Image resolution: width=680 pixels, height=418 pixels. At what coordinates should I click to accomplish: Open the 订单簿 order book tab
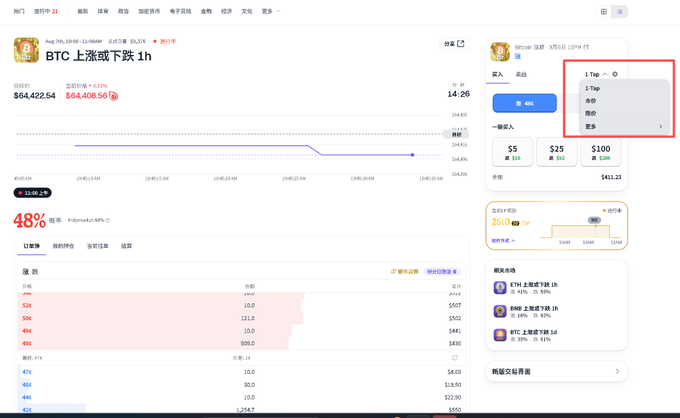(31, 246)
